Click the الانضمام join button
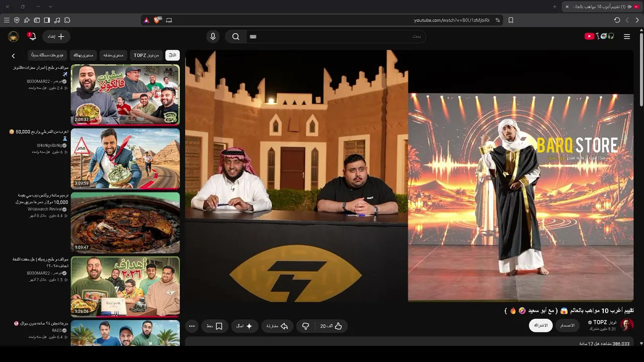 (568, 325)
